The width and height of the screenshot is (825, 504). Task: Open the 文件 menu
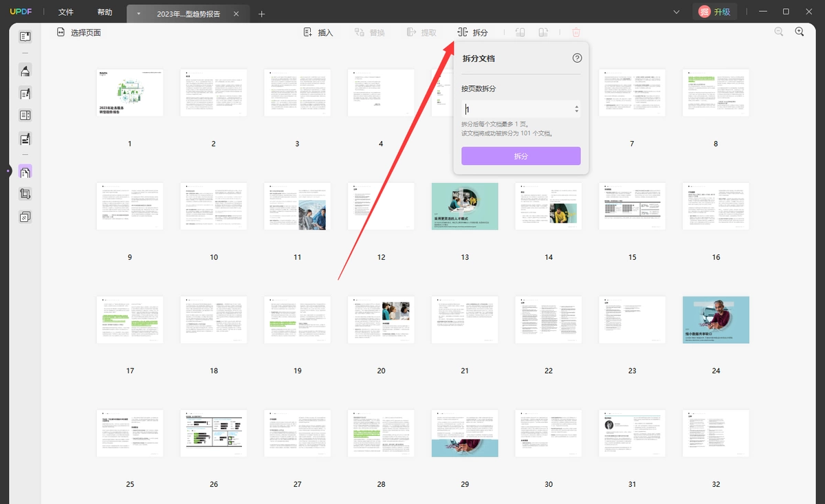[66, 12]
